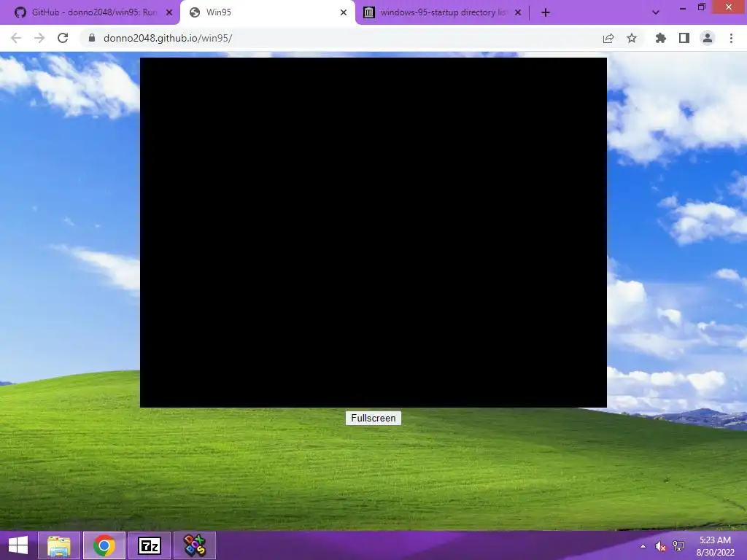
Task: Toggle the browser side panel
Action: pos(684,38)
